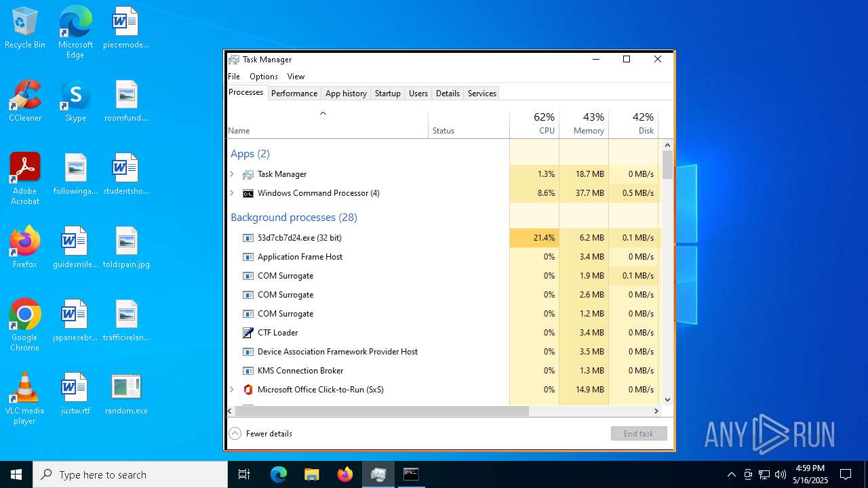Image resolution: width=868 pixels, height=488 pixels.
Task: Open the Task View taskbar button
Action: click(x=244, y=474)
